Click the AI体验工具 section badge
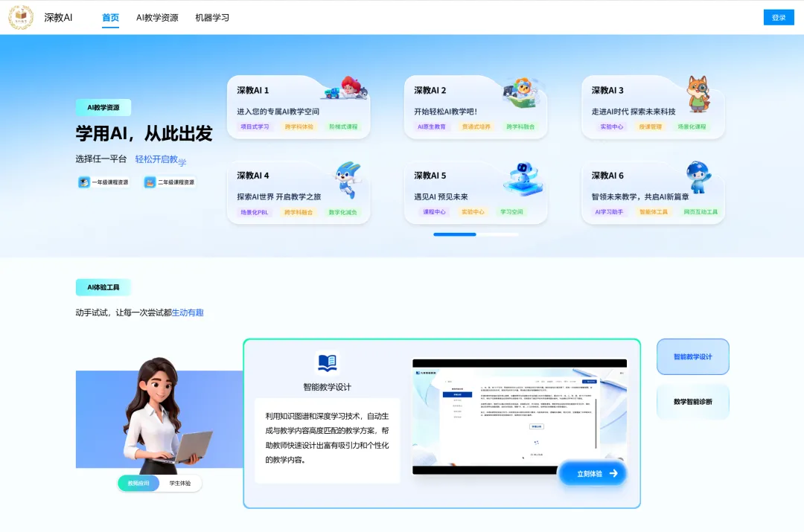Viewport: 804px width, 532px height. coord(103,287)
